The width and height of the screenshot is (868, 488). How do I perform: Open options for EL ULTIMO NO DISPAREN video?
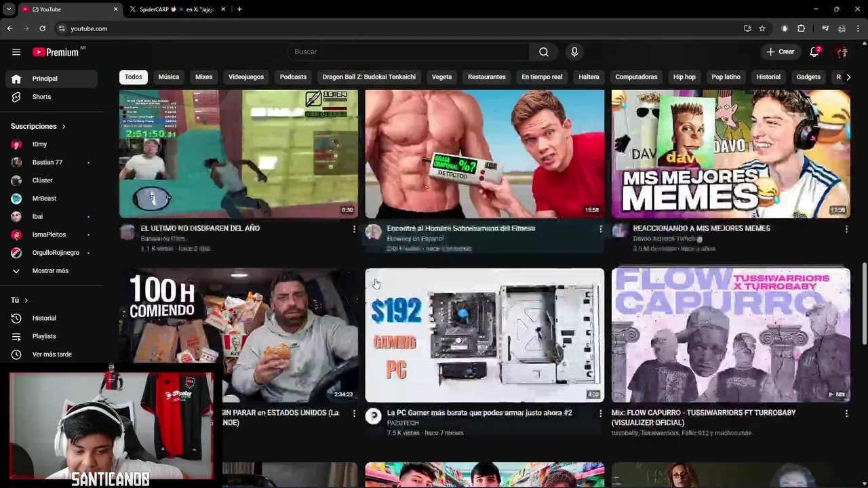pyautogui.click(x=354, y=229)
